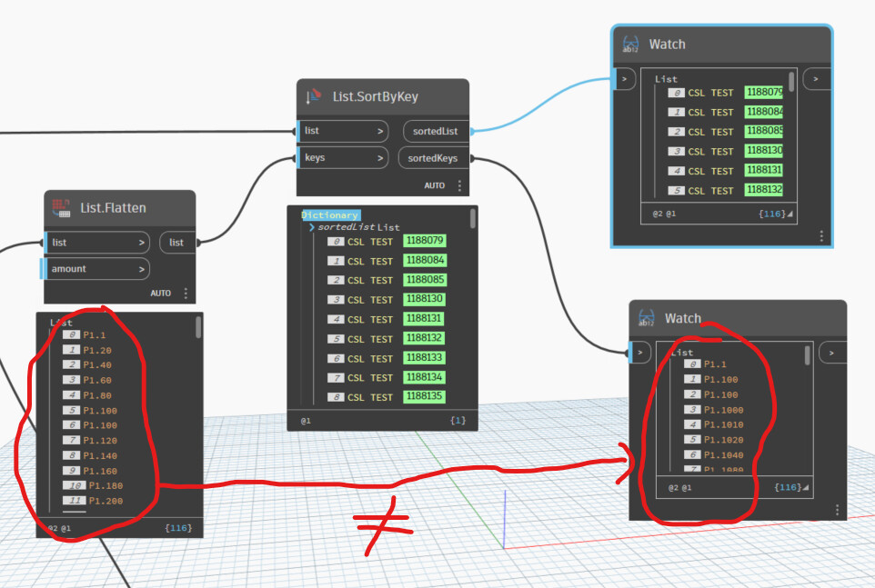
Task: Toggle AUTO lacing on List.SortByKey
Action: click(x=436, y=184)
